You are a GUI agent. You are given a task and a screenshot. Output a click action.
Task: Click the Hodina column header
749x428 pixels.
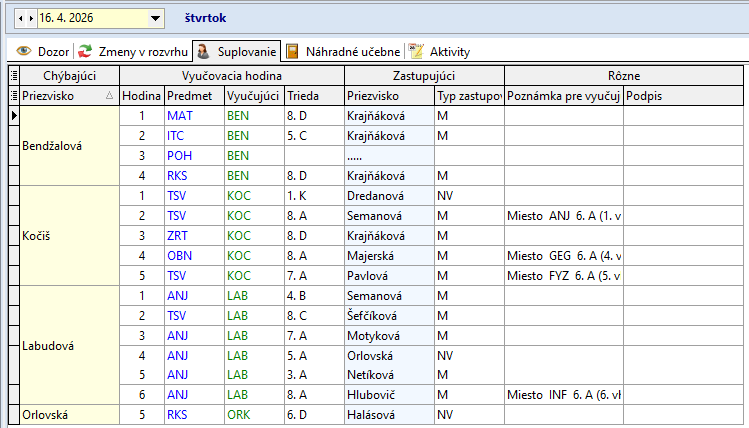pyautogui.click(x=141, y=96)
